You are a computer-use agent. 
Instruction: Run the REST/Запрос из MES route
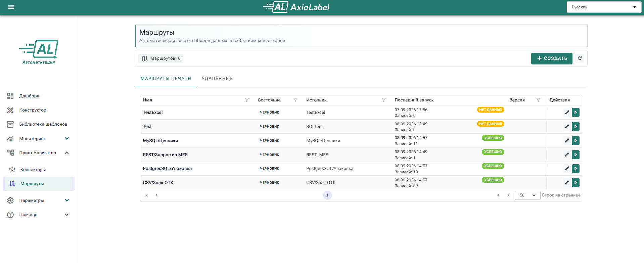[x=576, y=155]
